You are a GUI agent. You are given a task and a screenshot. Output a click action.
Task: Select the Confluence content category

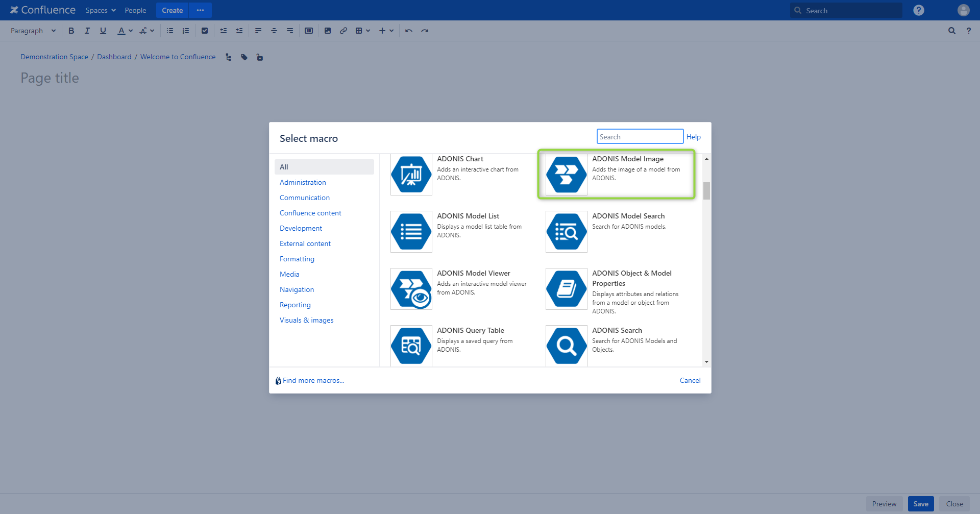click(310, 213)
